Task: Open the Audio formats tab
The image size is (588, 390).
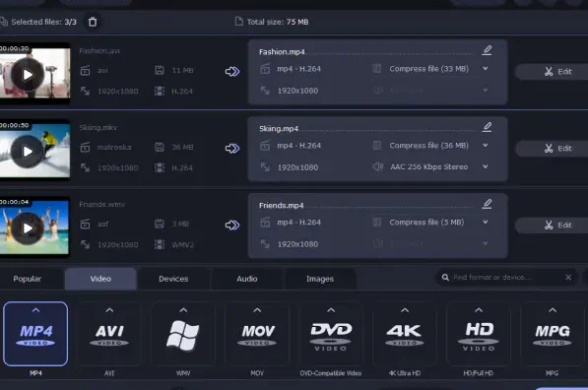Action: click(247, 279)
